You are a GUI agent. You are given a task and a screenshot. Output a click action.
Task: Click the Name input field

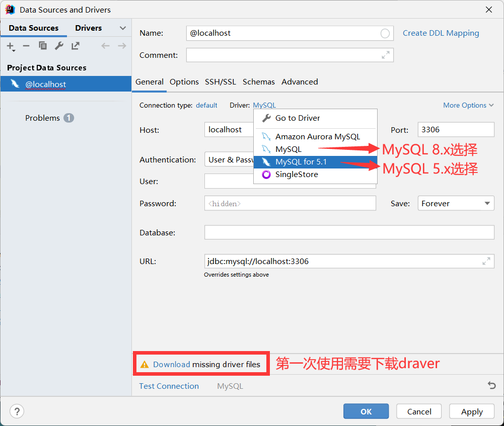coord(290,33)
